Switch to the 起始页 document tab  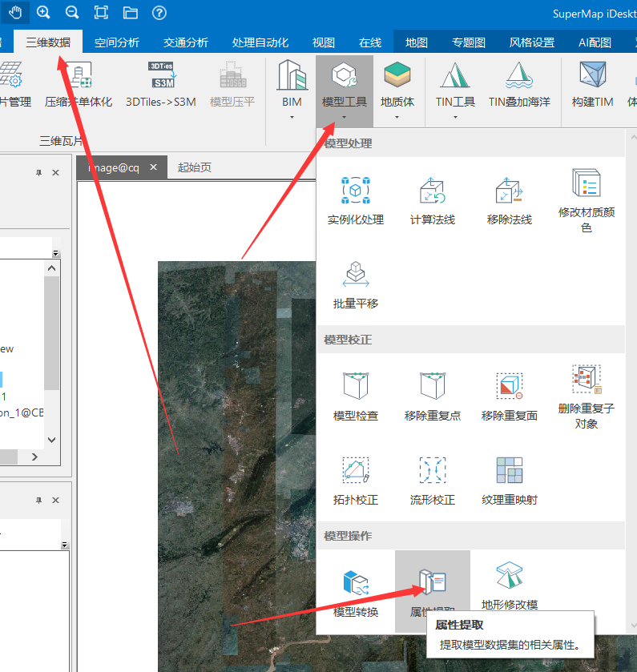[194, 167]
